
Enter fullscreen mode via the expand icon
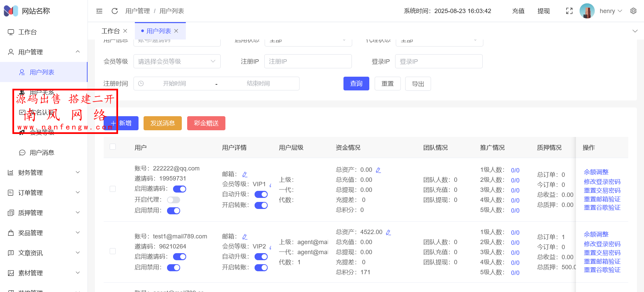pyautogui.click(x=569, y=11)
